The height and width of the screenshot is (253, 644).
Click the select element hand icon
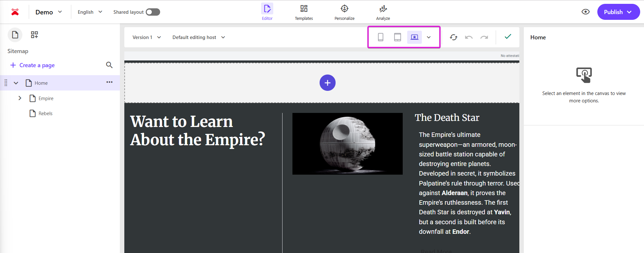[584, 75]
